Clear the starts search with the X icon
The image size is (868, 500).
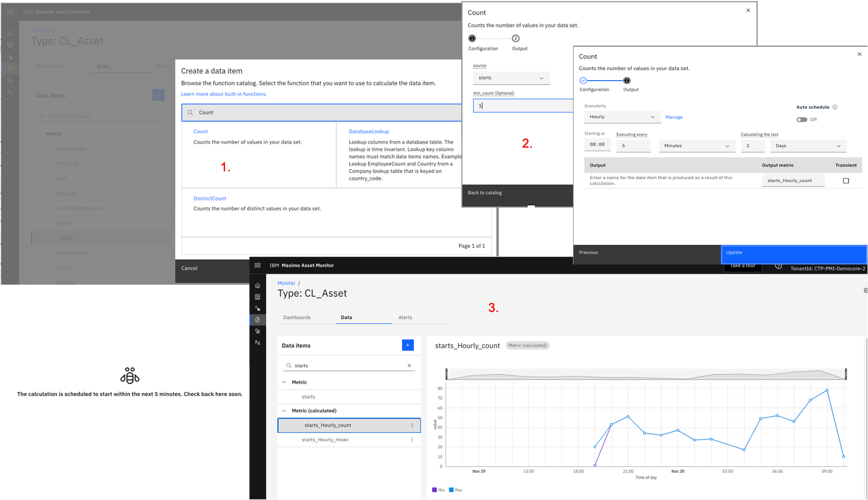pos(408,366)
